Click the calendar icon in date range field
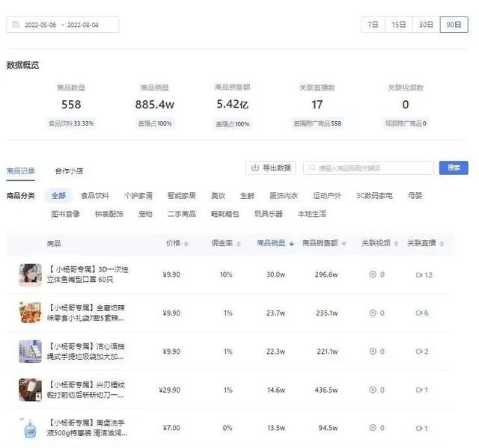 [16, 25]
